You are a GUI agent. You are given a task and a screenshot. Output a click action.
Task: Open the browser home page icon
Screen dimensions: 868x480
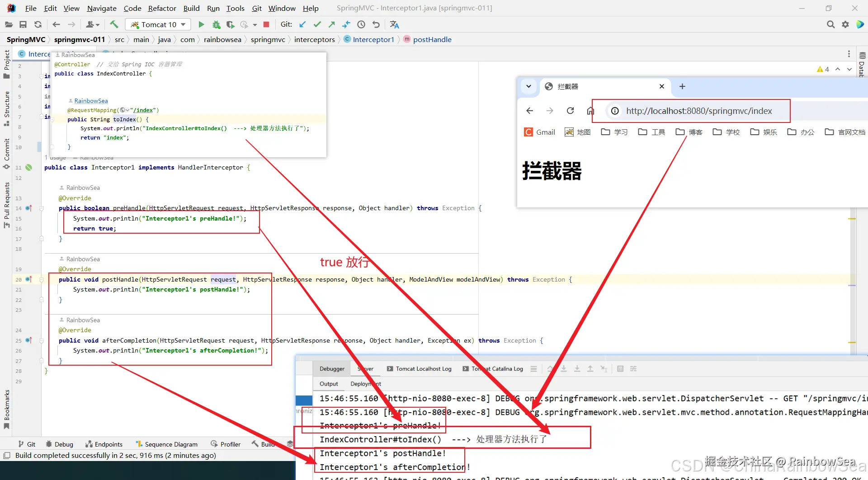coord(590,111)
